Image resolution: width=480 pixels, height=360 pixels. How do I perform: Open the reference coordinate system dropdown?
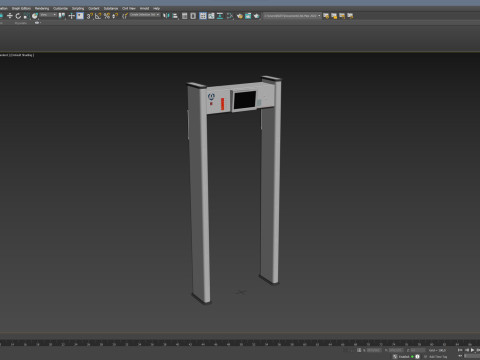coord(48,15)
